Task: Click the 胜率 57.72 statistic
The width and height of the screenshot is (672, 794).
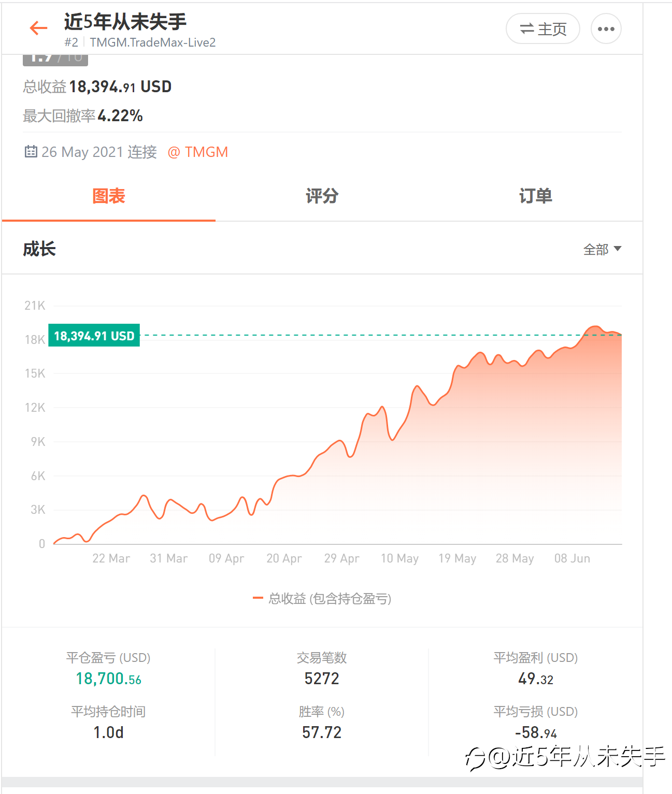Action: point(322,732)
